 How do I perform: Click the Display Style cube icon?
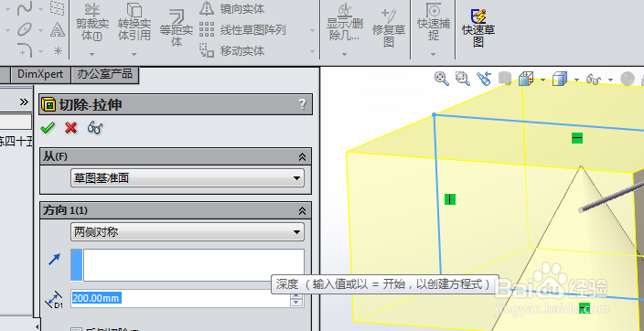pos(560,79)
